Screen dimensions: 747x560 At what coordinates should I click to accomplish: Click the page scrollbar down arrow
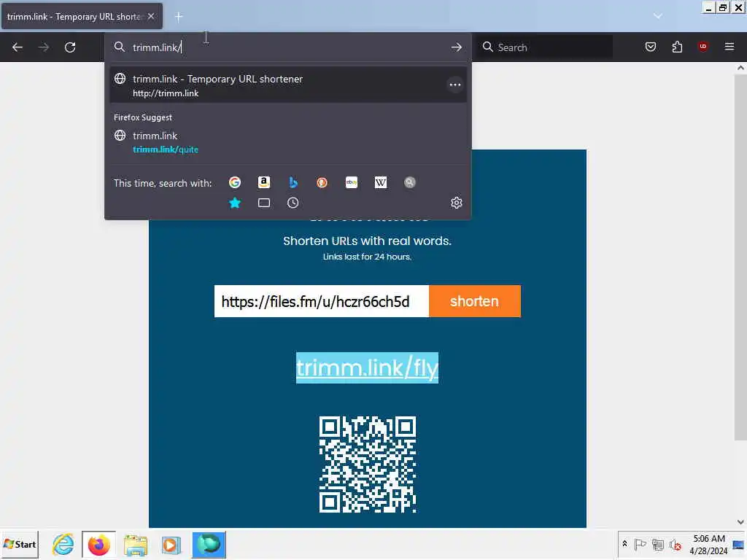click(x=740, y=521)
